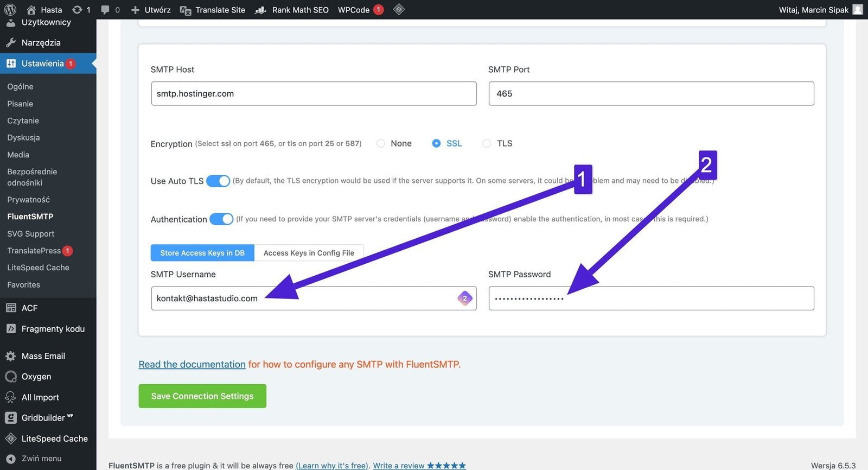Turn off the Authentication toggle
This screenshot has height=470, width=868.
point(221,219)
